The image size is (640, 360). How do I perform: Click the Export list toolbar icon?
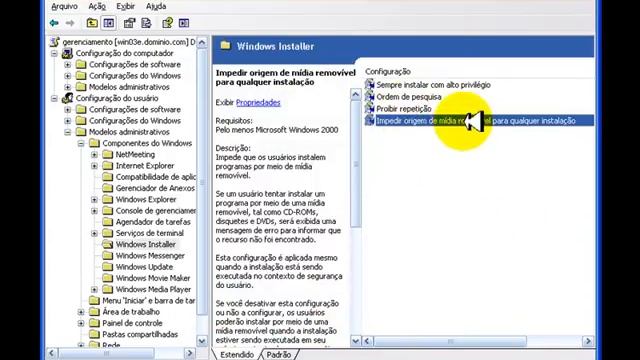pyautogui.click(x=146, y=23)
